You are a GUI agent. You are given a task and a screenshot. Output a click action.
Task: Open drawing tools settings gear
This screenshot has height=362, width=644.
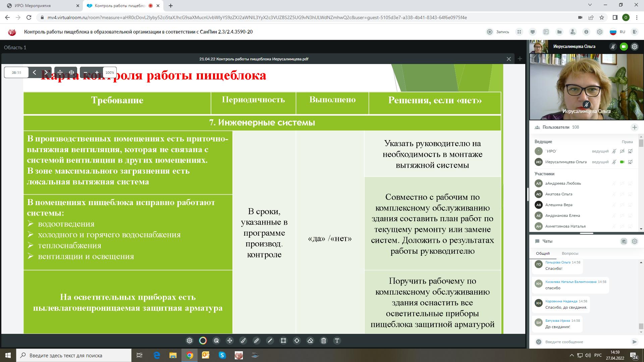(x=190, y=341)
